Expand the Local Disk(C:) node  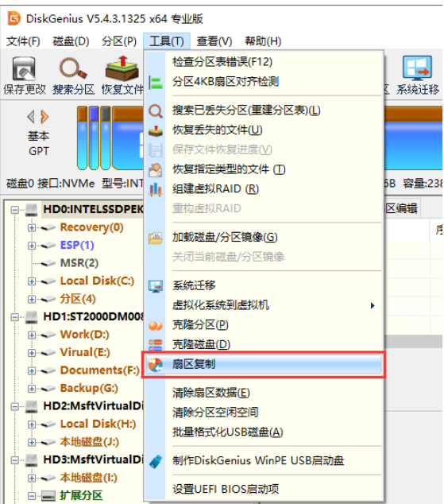point(32,281)
